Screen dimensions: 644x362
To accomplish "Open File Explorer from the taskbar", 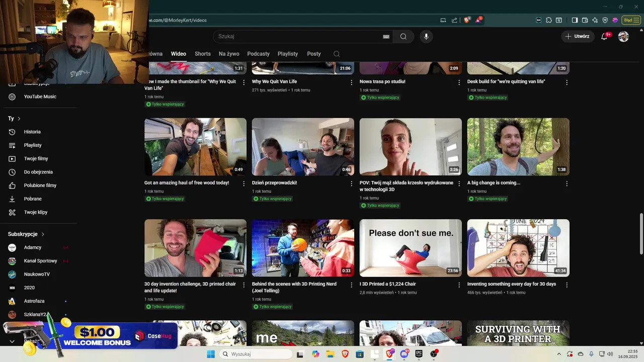I will [330, 354].
